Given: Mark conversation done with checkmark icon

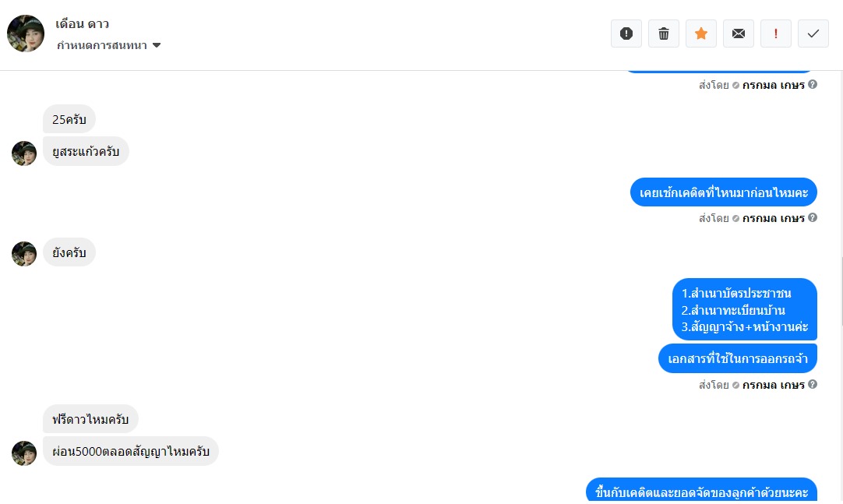Looking at the screenshot, I should pyautogui.click(x=813, y=33).
